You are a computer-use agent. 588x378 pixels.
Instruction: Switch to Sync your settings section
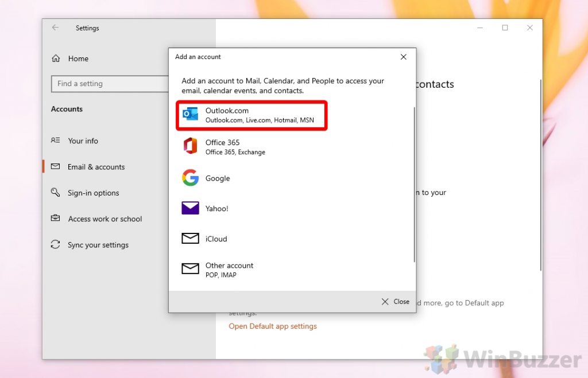98,244
